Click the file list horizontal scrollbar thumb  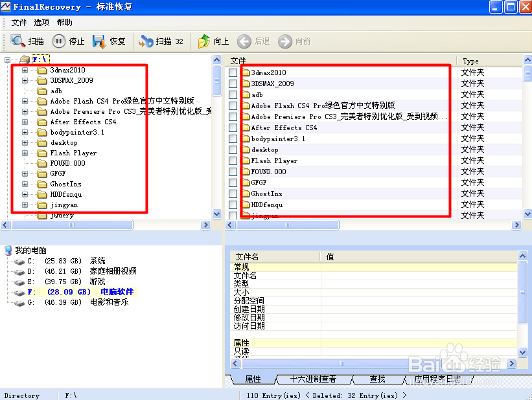[287, 225]
